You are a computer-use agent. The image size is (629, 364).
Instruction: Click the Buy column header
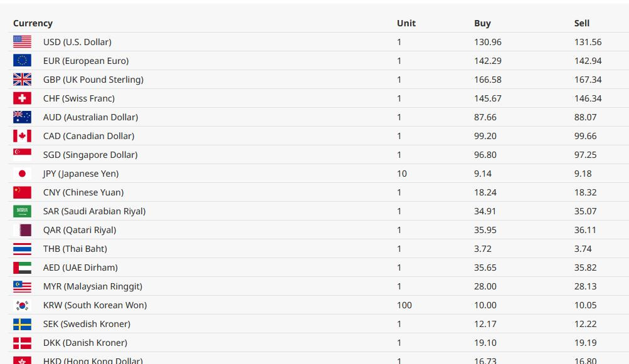tap(482, 23)
